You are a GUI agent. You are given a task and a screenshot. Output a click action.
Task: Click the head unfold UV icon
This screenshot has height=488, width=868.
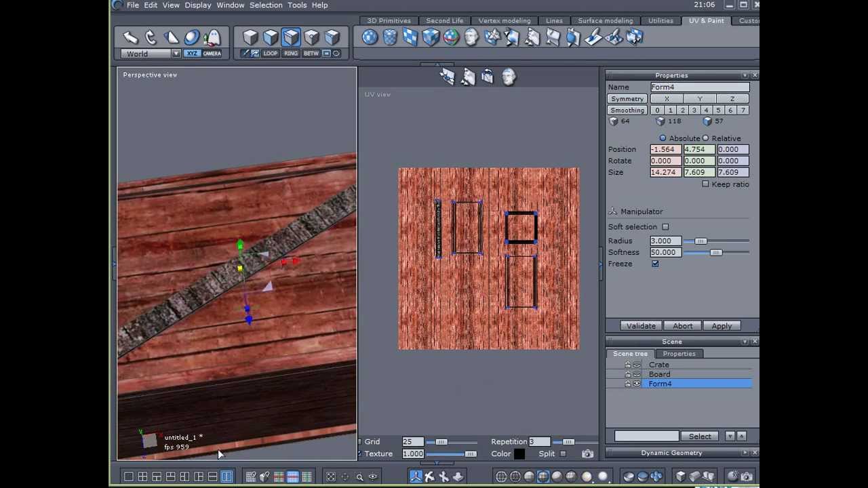tap(471, 37)
